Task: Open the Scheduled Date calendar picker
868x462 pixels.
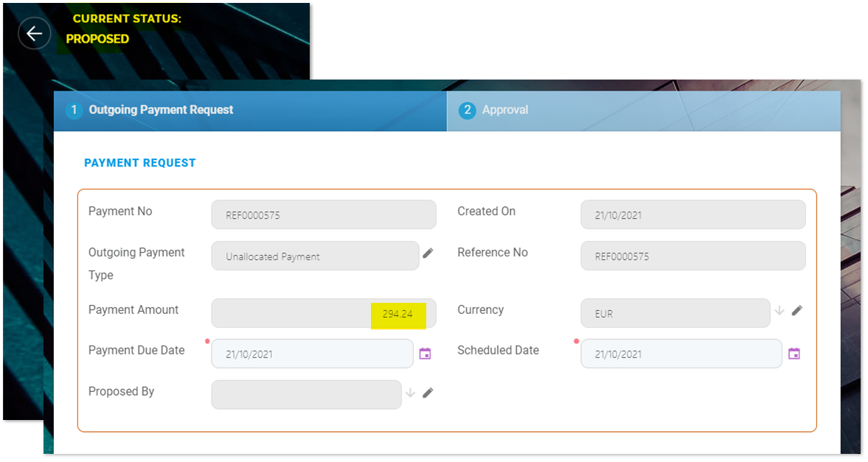Action: pyautogui.click(x=794, y=354)
